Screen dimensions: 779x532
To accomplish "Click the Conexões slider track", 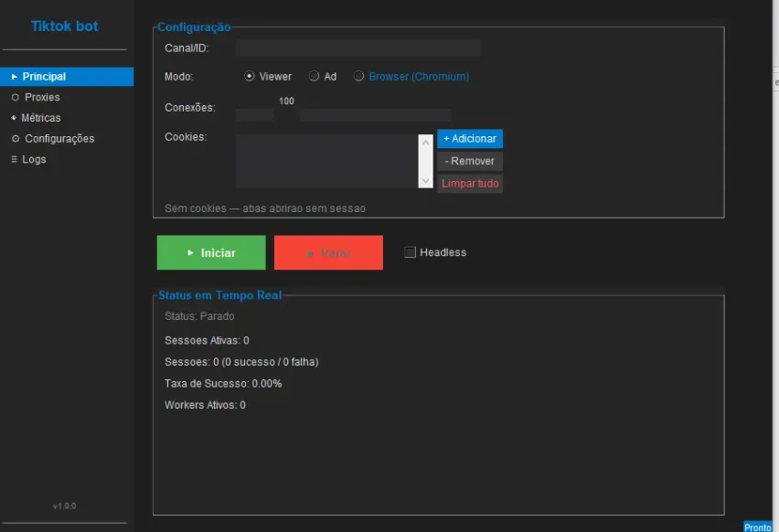I will pyautogui.click(x=343, y=115).
